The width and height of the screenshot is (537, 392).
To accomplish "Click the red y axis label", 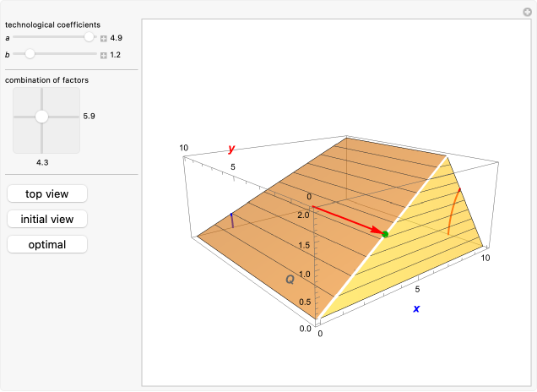I will point(231,149).
